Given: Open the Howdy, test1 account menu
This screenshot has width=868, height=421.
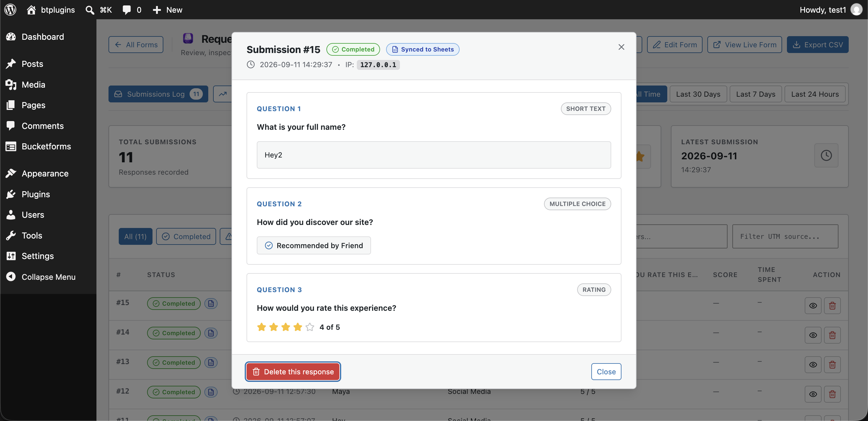Looking at the screenshot, I should (831, 9).
